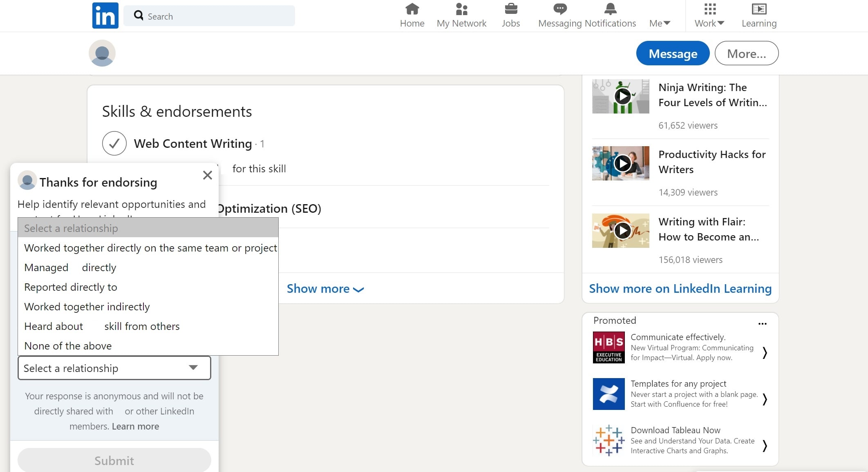This screenshot has width=868, height=472.
Task: Toggle the Web Content Writing endorsement checkmark
Action: pyautogui.click(x=114, y=143)
